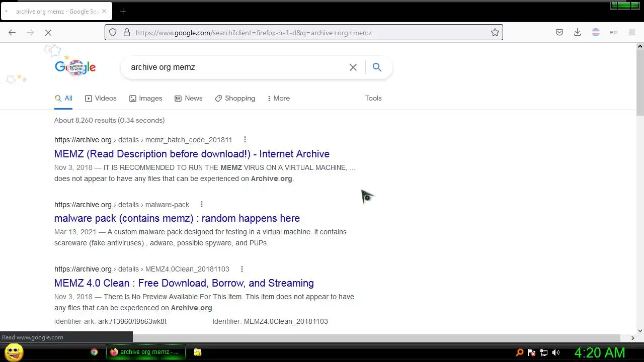Open MEMZ (Read Description before download!) result
Image resolution: width=644 pixels, height=362 pixels.
click(x=192, y=154)
